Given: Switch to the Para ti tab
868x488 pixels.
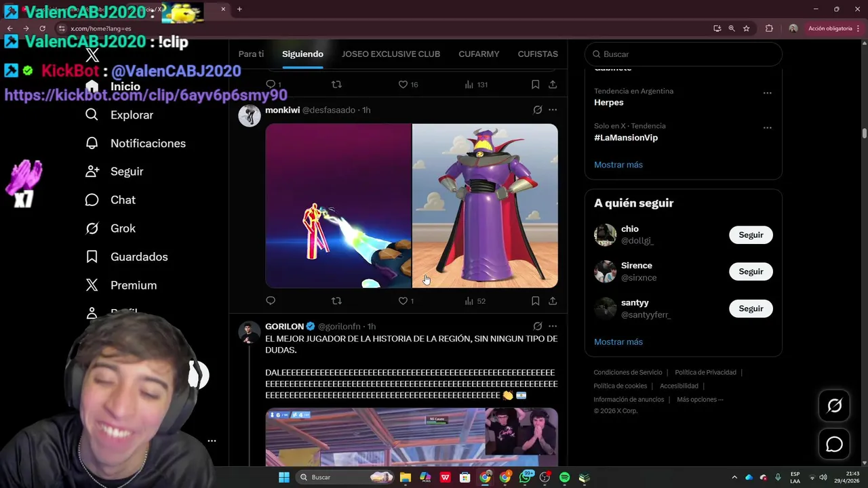Looking at the screenshot, I should (x=251, y=54).
